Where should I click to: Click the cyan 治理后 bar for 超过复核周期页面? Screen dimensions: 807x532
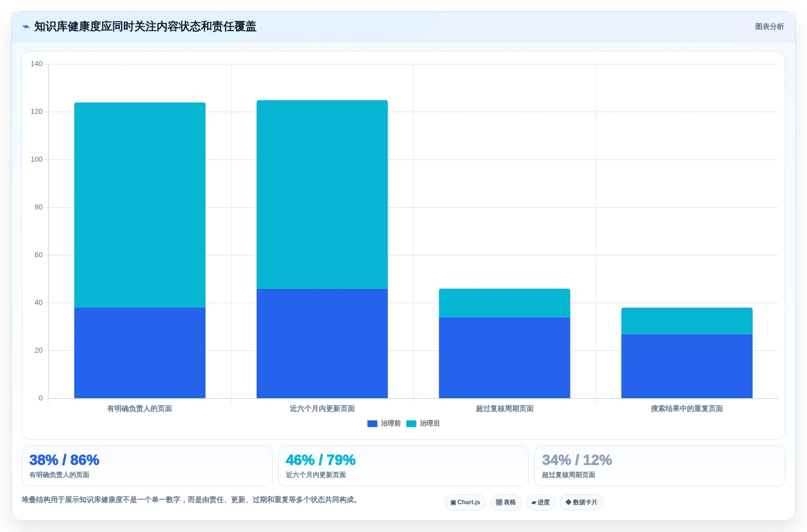pyautogui.click(x=504, y=303)
